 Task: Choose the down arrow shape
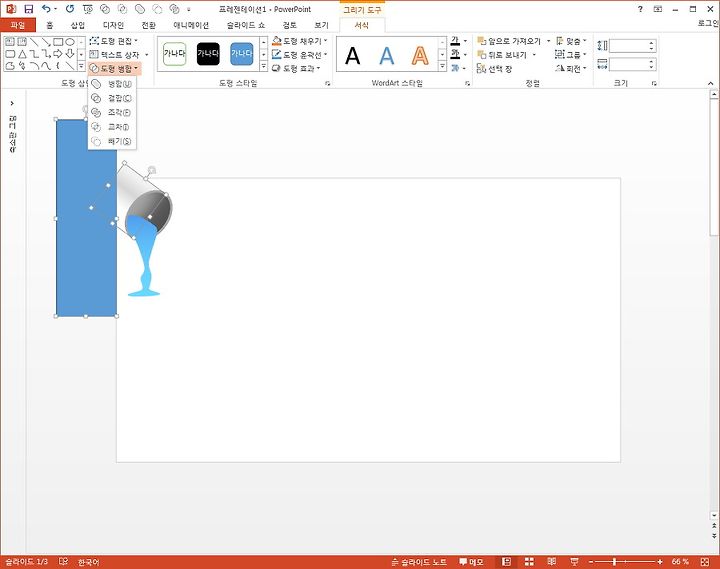70,54
